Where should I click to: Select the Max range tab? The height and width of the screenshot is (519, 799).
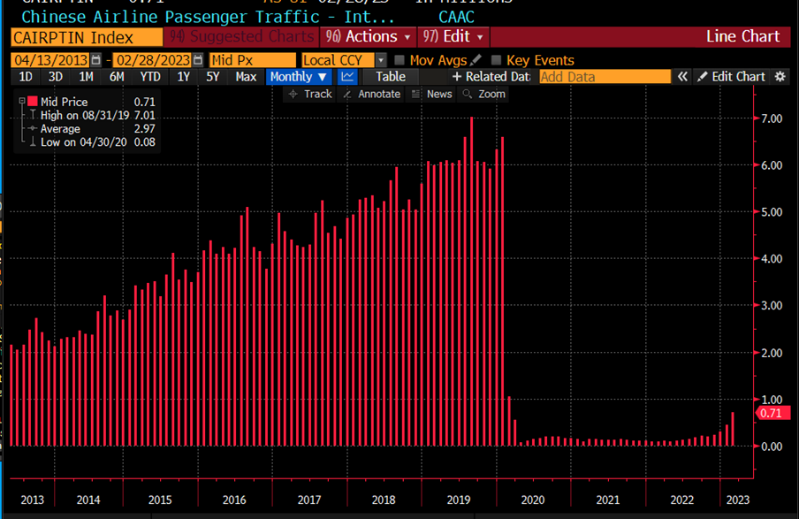pyautogui.click(x=246, y=77)
